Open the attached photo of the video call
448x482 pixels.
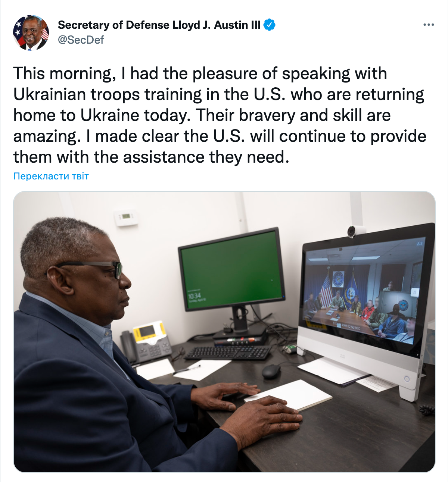point(224,332)
